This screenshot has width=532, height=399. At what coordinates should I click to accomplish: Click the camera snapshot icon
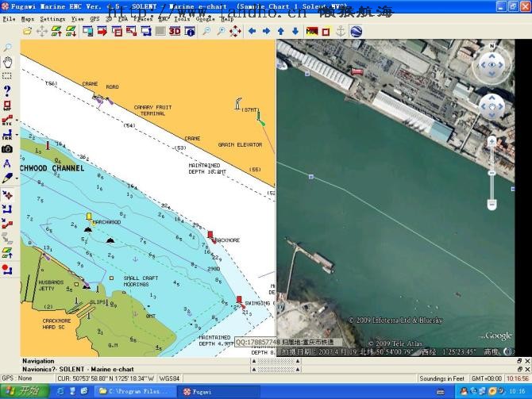pyautogui.click(x=7, y=149)
